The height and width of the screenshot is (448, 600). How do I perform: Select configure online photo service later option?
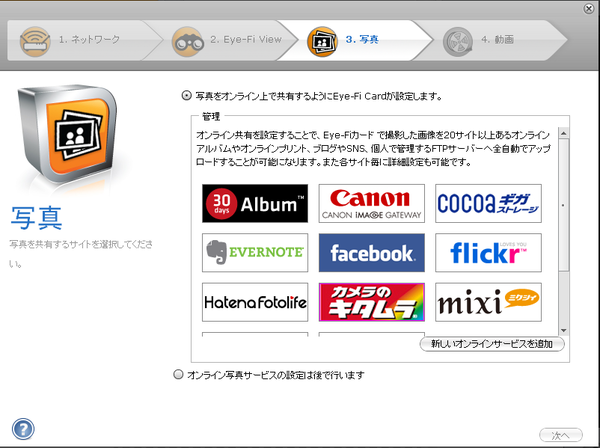[178, 374]
